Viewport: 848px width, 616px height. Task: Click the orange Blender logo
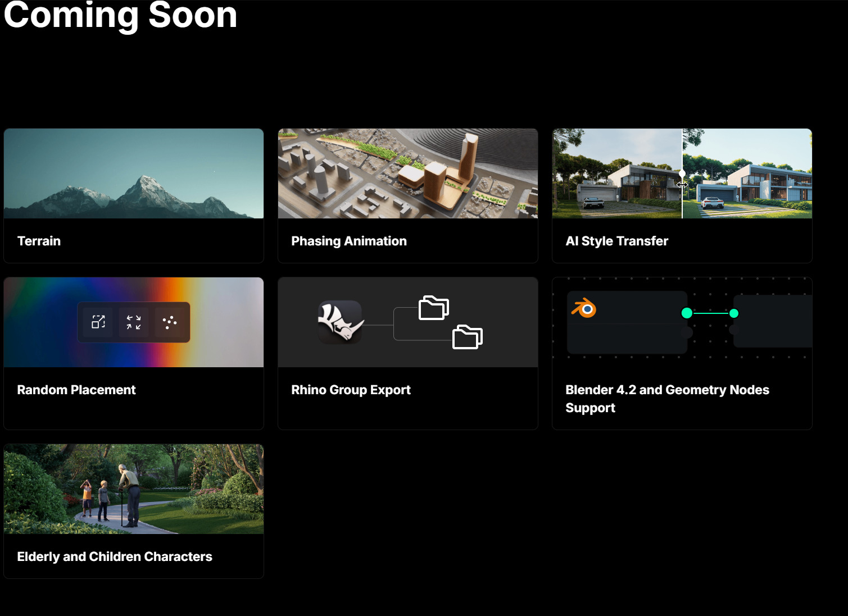click(x=584, y=308)
